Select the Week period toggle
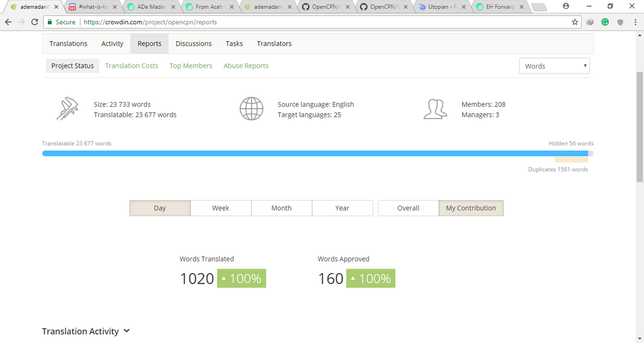 (221, 208)
